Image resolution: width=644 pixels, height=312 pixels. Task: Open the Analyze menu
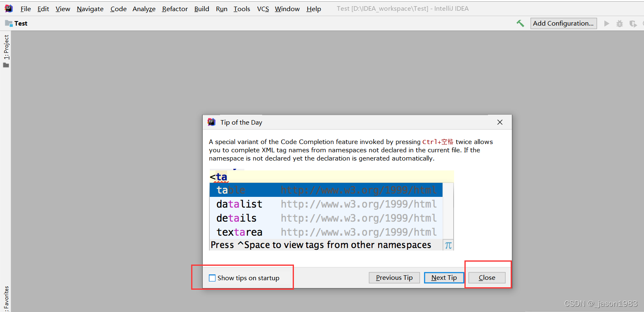point(144,9)
